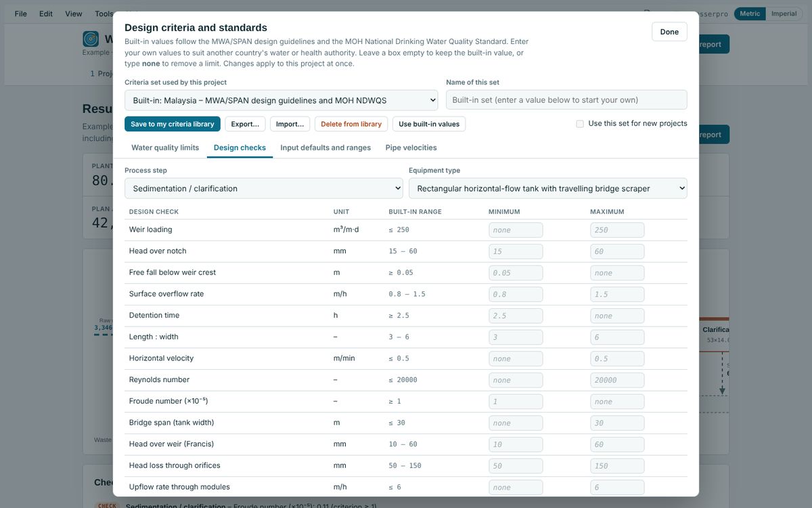Click Head over notch maximum field
Image resolution: width=812 pixels, height=508 pixels.
pos(617,251)
